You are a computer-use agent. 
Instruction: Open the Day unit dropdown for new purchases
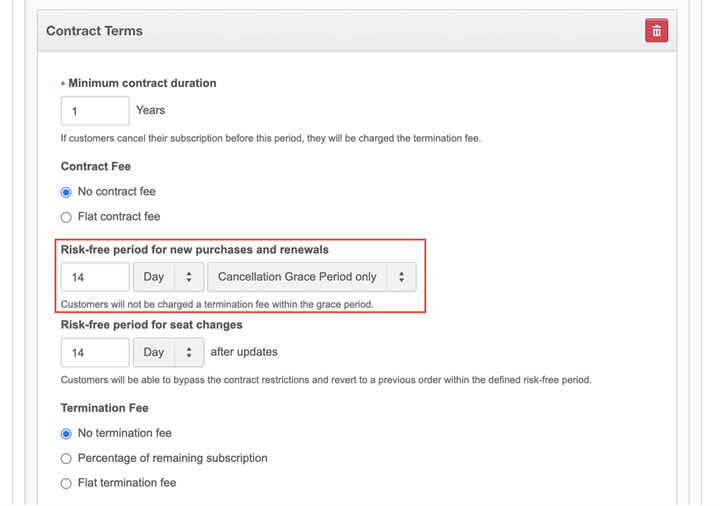[168, 277]
